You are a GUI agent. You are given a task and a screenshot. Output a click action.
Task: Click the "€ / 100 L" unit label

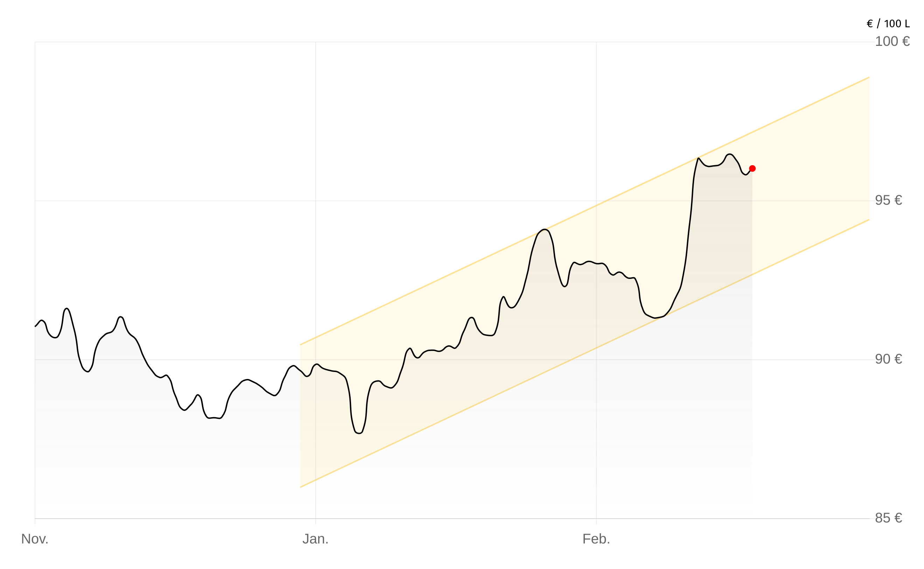pos(888,24)
